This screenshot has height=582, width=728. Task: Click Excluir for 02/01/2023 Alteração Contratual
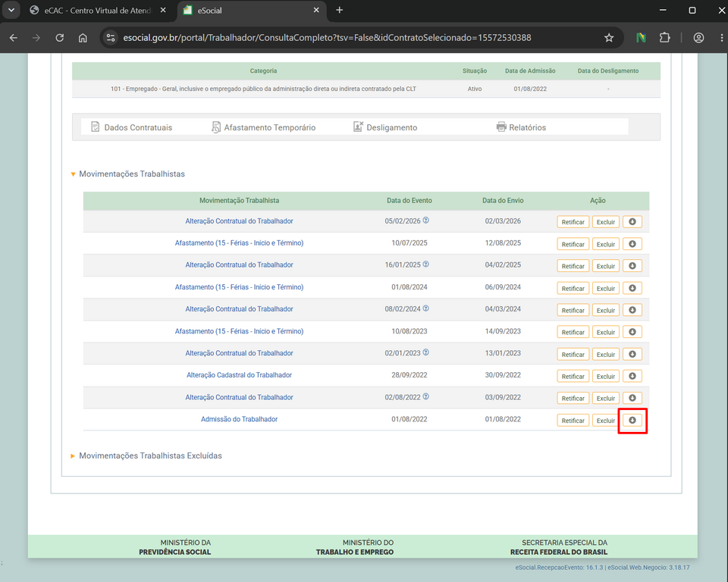click(x=605, y=354)
